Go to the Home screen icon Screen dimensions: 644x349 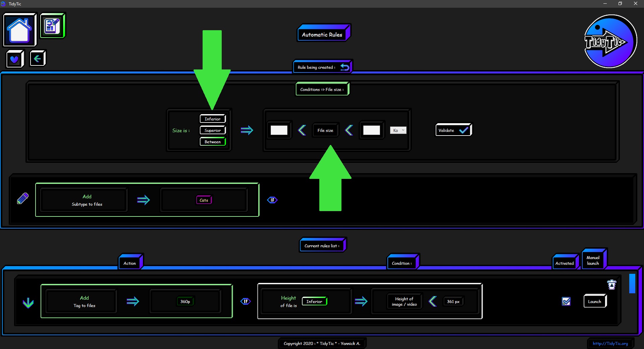19,30
